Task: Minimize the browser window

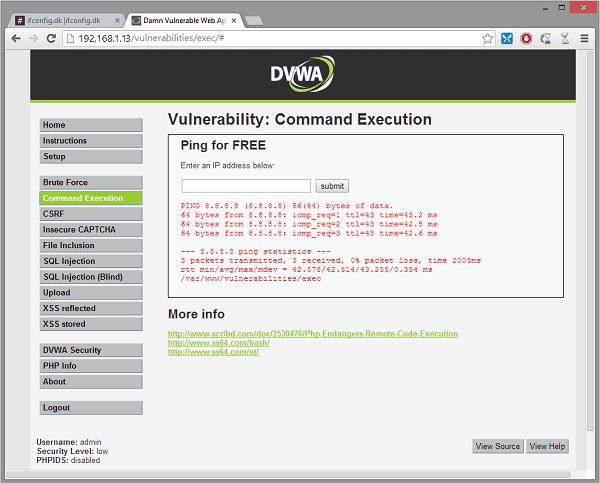Action: pyautogui.click(x=545, y=8)
